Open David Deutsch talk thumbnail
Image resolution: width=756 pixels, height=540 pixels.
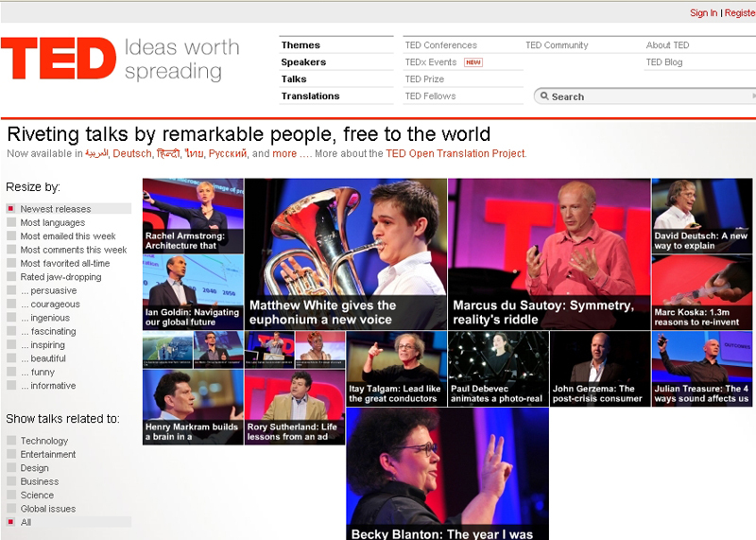[702, 216]
